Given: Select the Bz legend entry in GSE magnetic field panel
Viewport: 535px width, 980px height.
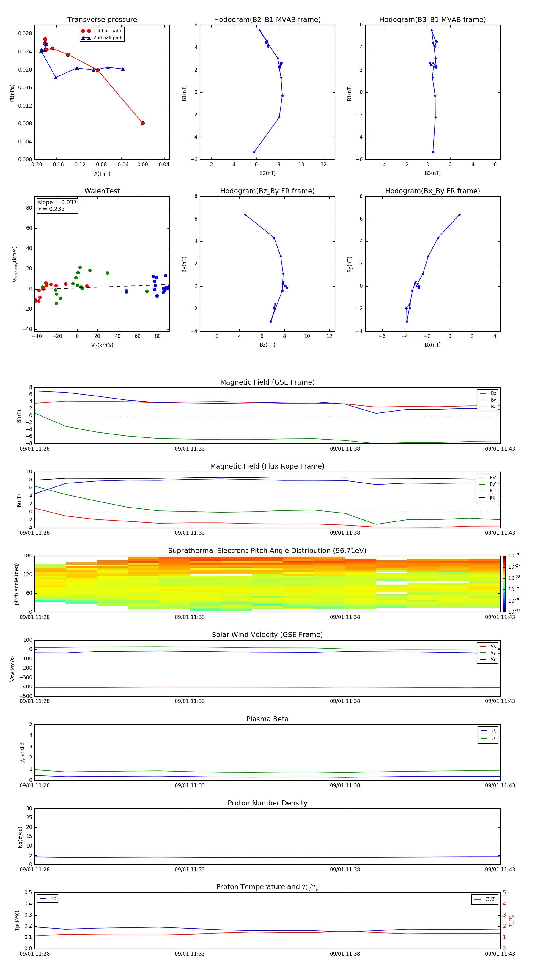Looking at the screenshot, I should coord(488,407).
